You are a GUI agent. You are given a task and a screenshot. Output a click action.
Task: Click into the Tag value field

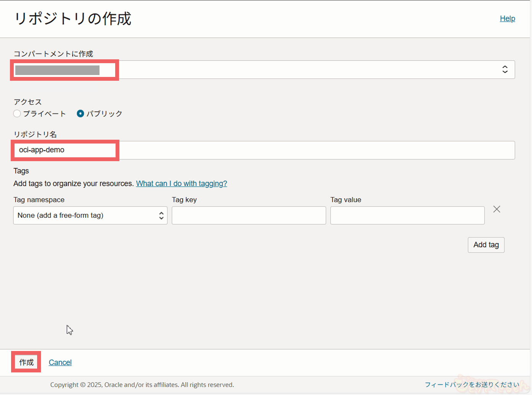click(407, 215)
